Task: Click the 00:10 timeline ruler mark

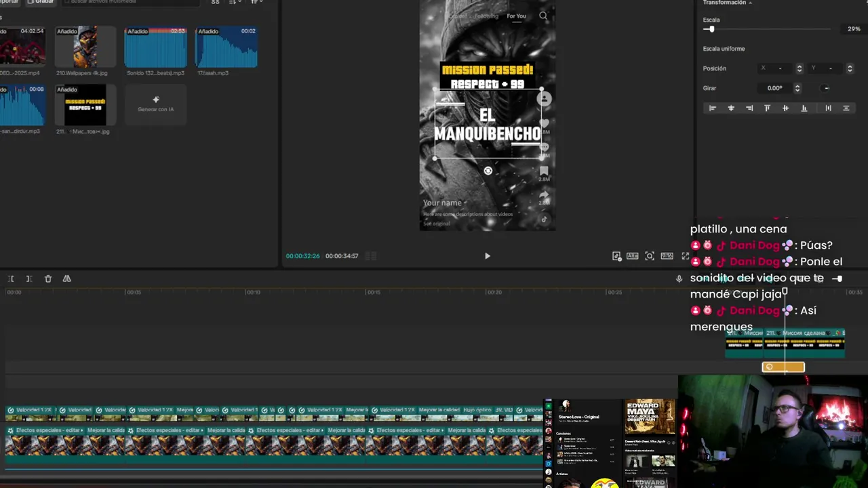Action: point(253,292)
